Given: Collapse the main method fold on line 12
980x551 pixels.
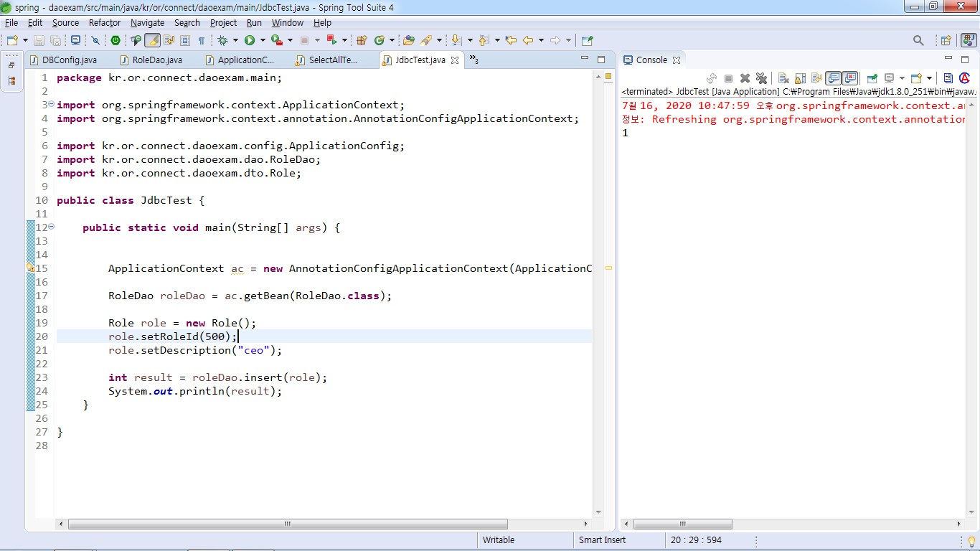Looking at the screenshot, I should [51, 227].
